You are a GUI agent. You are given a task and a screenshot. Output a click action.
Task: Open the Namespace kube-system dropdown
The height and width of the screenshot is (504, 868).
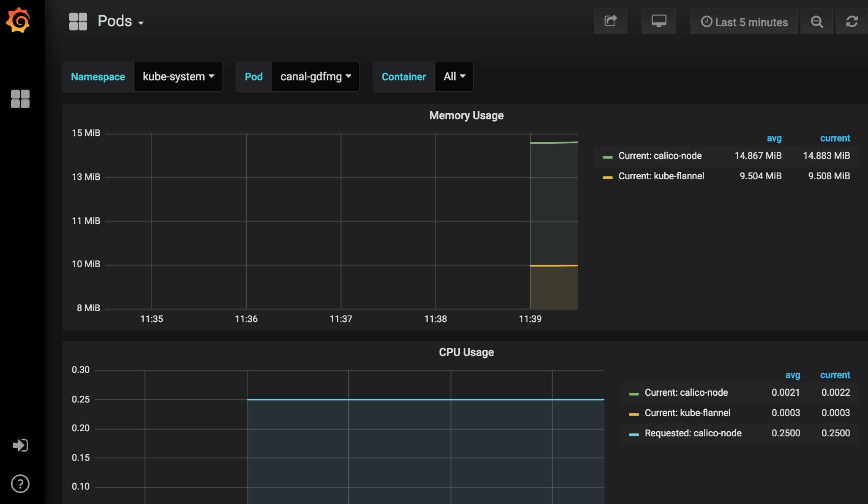178,77
